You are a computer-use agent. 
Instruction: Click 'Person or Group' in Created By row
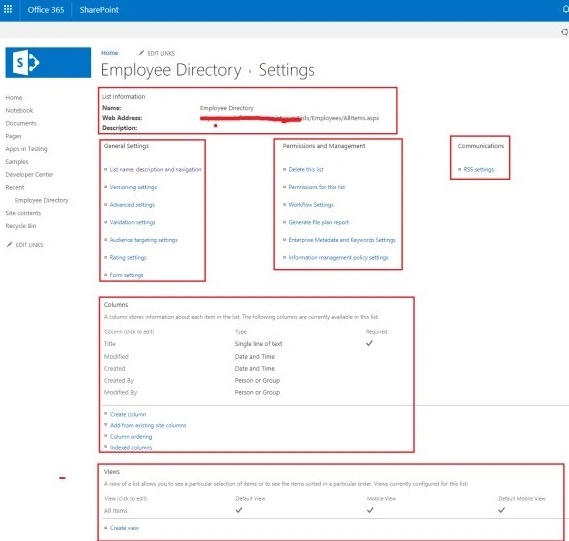pos(257,381)
